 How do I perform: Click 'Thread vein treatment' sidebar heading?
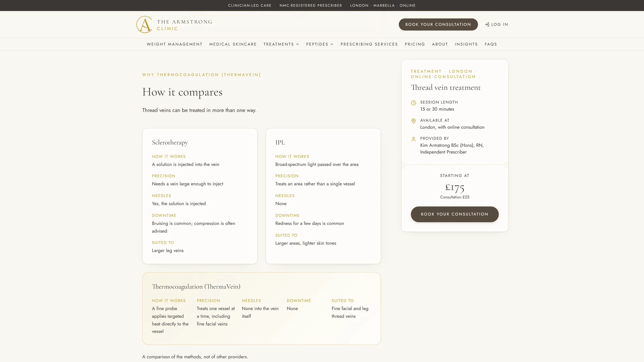tap(445, 87)
